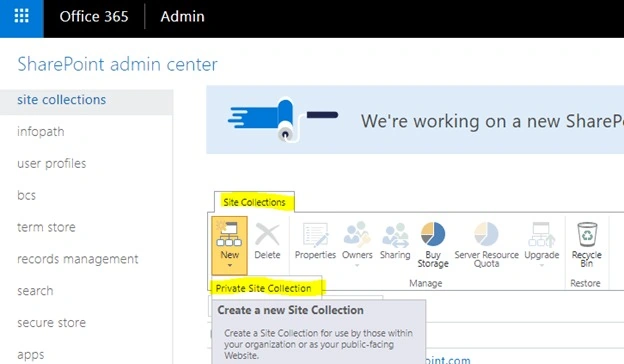
Task: Open the Recycle Bin
Action: 587,245
